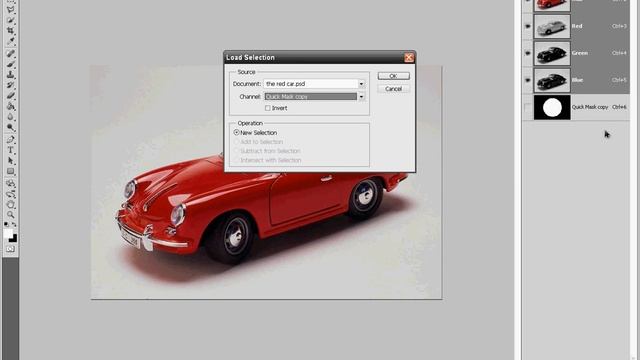This screenshot has width=640, height=360.
Task: Select the Paint Bucket tool
Action: click(x=11, y=107)
